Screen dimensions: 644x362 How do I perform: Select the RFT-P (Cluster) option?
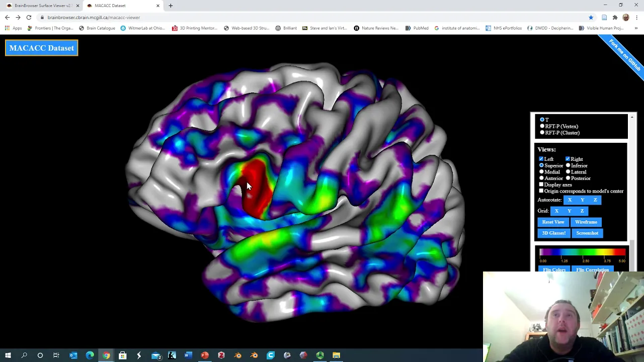[x=542, y=133]
